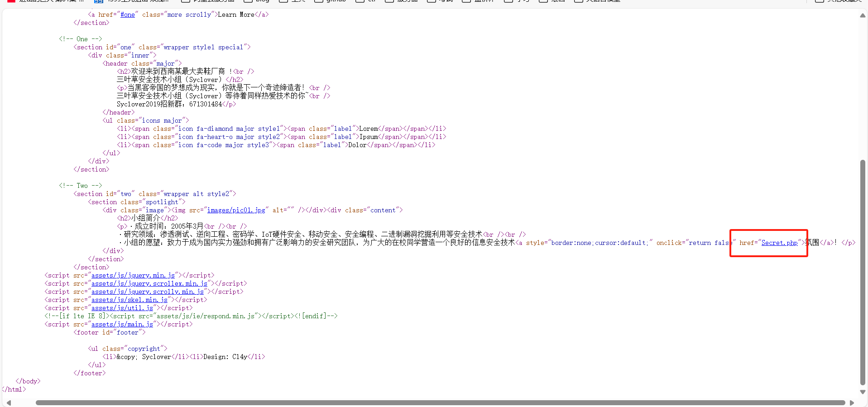Image resolution: width=868 pixels, height=407 pixels.
Task: Click the fa-heart-o 'Ipsum' list item line
Action: coord(282,137)
